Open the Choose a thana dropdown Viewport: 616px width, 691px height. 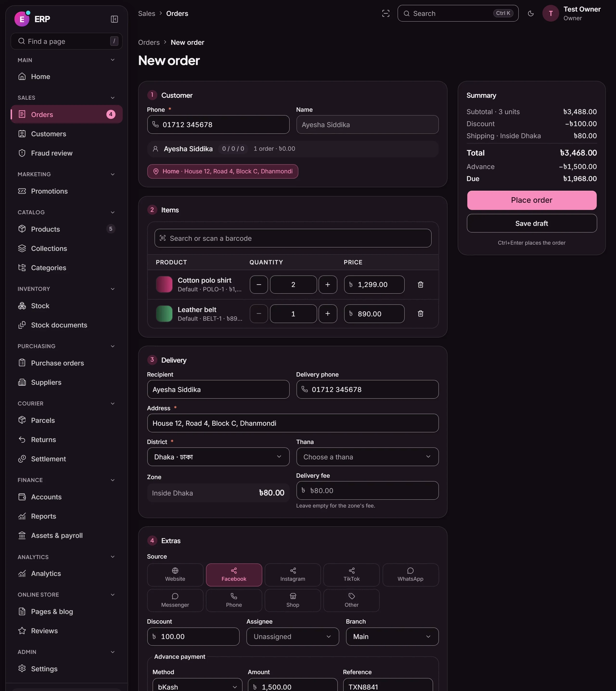(x=368, y=456)
